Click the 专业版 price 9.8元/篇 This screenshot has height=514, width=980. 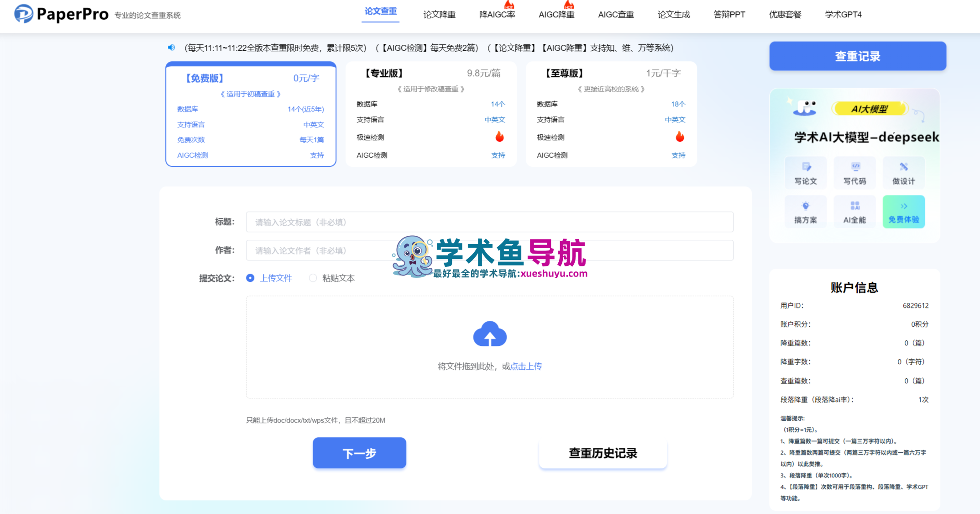coord(483,73)
